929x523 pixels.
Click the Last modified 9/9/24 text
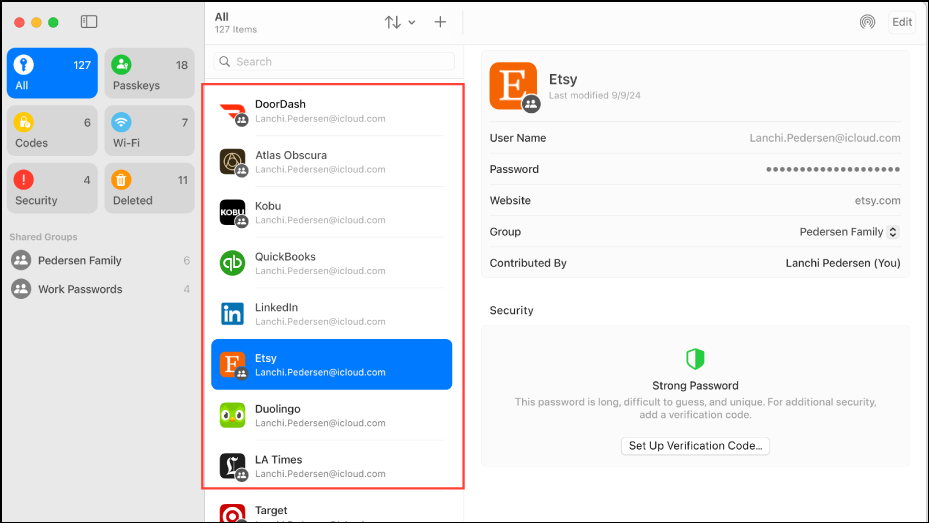pos(594,95)
